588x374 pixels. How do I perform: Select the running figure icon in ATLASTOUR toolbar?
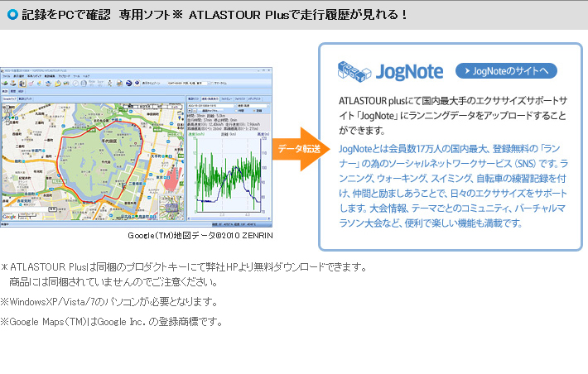click(109, 84)
